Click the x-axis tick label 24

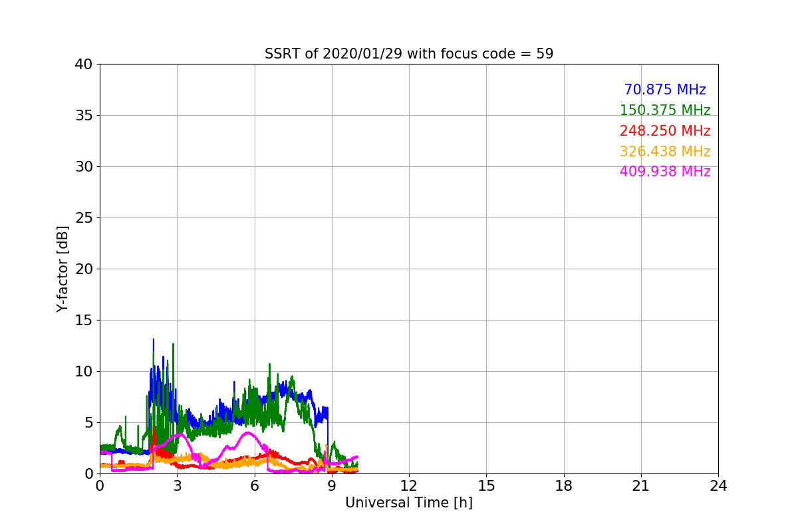(x=718, y=486)
